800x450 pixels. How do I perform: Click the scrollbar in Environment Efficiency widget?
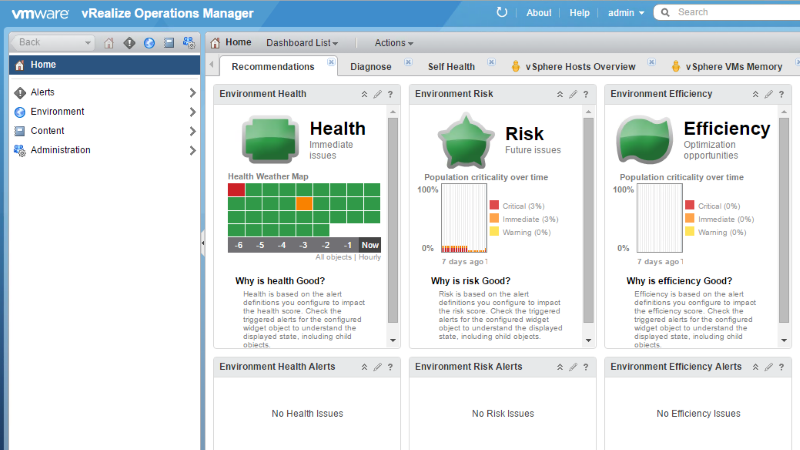(x=784, y=220)
